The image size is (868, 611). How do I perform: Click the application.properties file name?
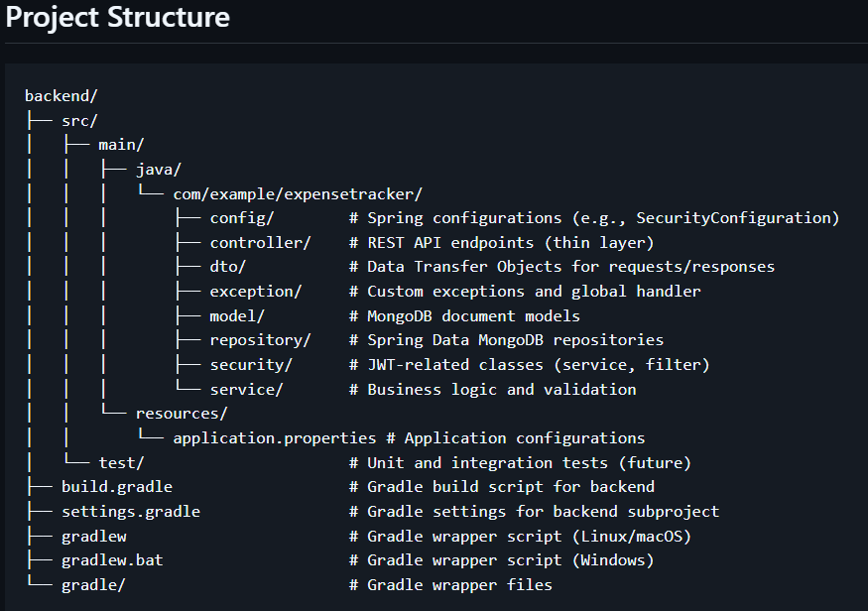(274, 438)
